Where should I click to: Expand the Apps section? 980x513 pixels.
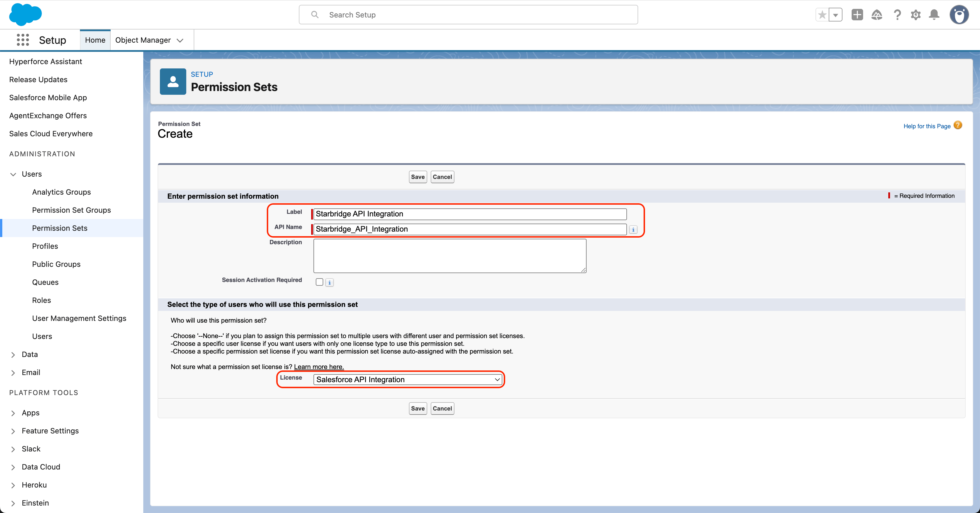[x=13, y=413]
